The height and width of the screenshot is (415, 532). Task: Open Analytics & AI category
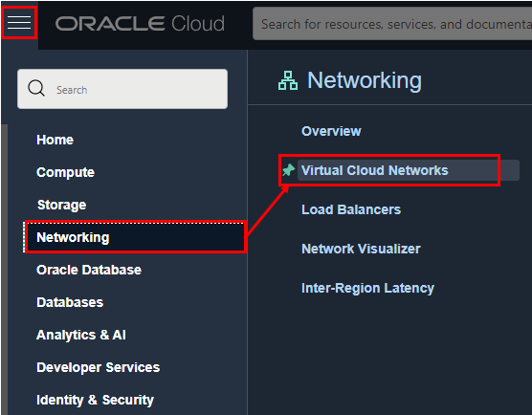(x=81, y=335)
